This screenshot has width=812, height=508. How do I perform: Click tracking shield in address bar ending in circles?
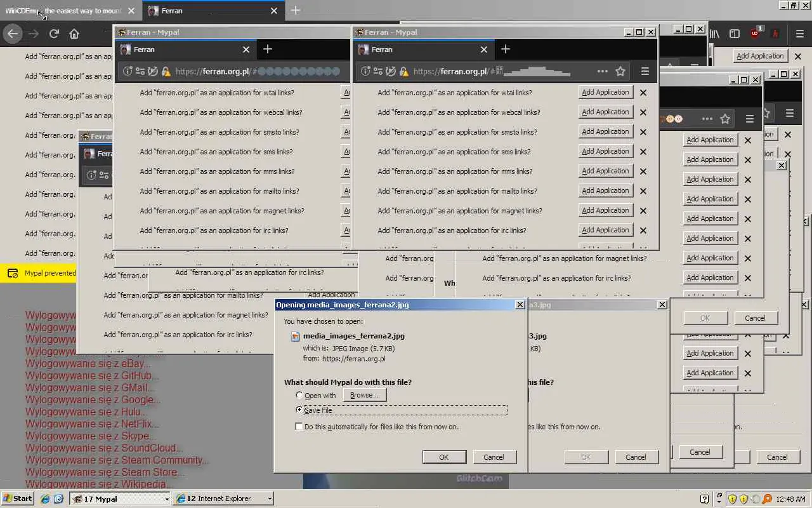click(153, 71)
